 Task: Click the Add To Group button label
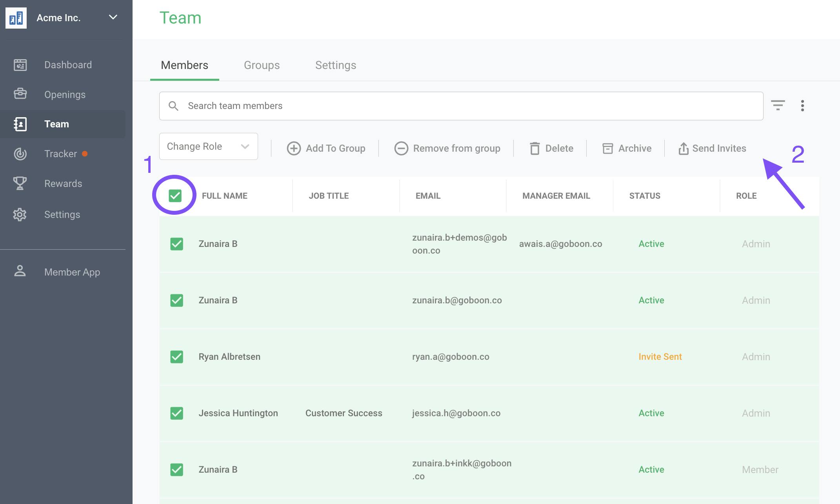coord(335,149)
